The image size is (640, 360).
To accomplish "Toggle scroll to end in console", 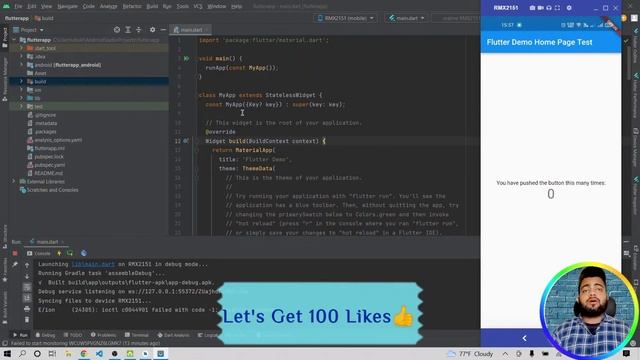I will point(27,298).
